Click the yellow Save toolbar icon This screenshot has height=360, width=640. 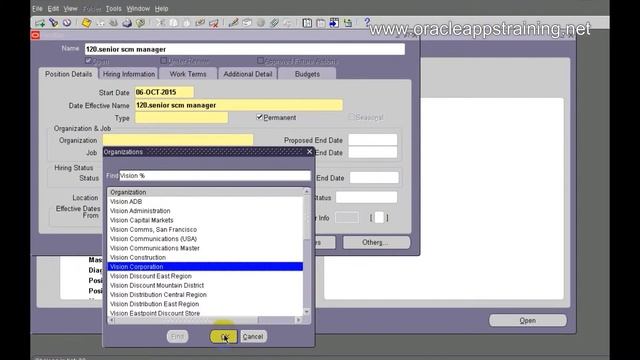(87, 23)
